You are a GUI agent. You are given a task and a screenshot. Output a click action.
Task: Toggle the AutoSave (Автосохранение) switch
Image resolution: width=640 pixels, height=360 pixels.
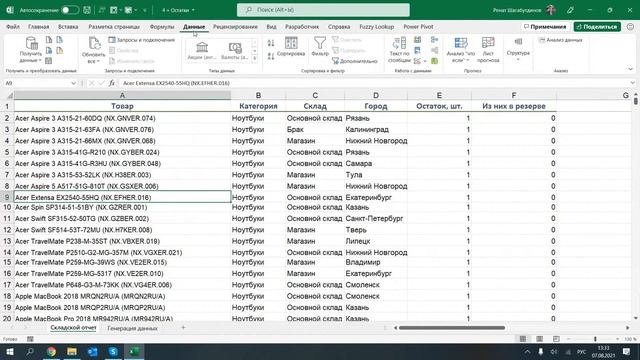click(70, 10)
